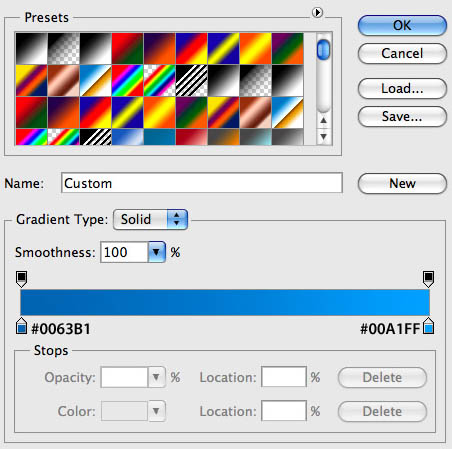The width and height of the screenshot is (452, 449).
Task: Open the Color stop dropdown arrow
Action: coord(156,411)
